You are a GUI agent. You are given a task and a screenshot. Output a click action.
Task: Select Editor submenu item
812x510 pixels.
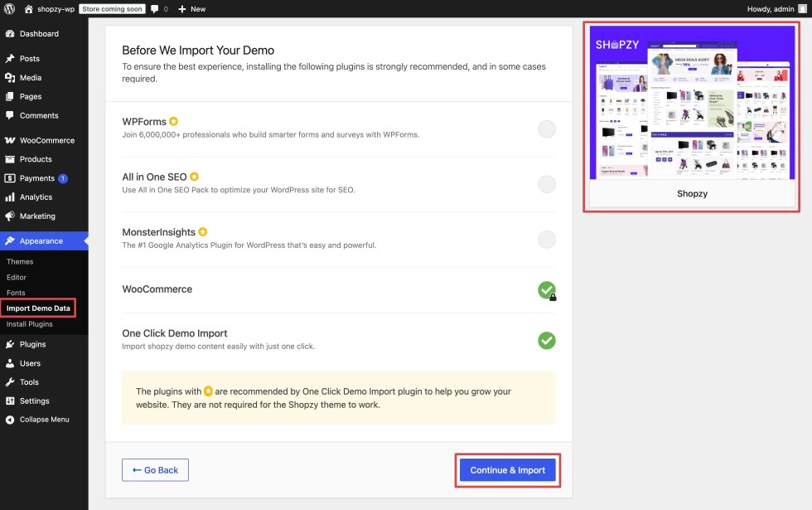[x=16, y=277]
